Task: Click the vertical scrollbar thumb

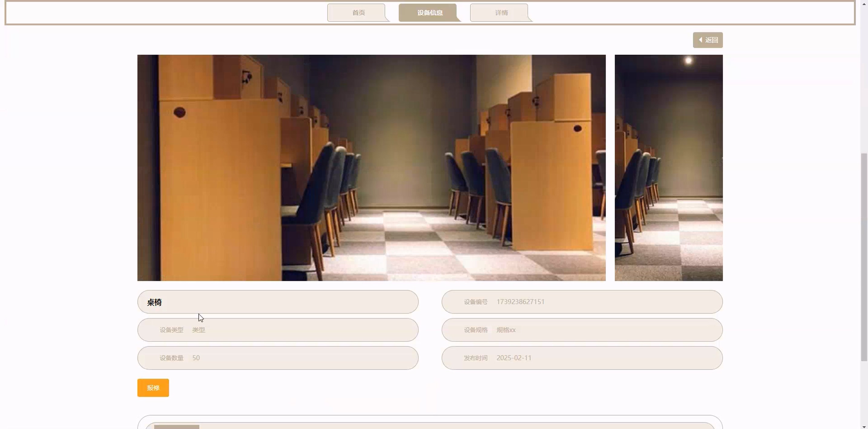Action: pyautogui.click(x=864, y=256)
